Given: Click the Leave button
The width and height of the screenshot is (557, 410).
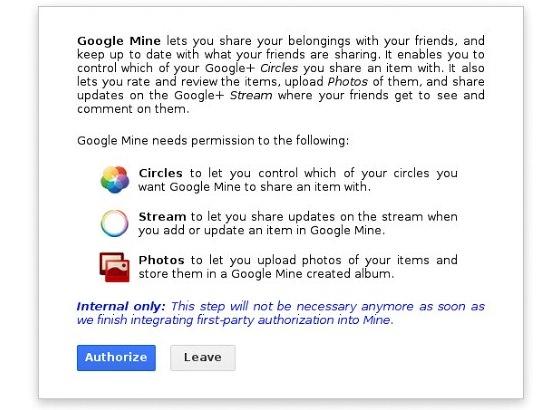Looking at the screenshot, I should pos(202,357).
